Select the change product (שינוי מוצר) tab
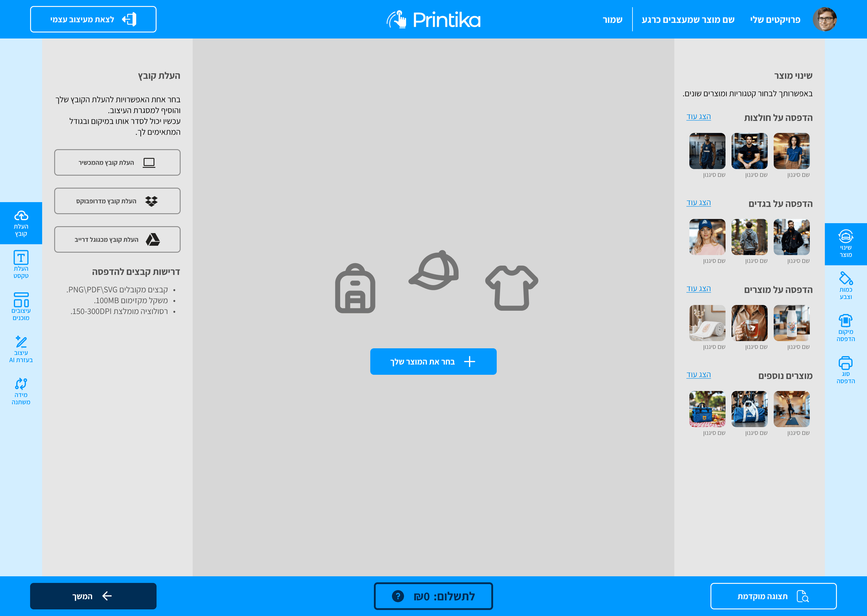 click(x=845, y=244)
